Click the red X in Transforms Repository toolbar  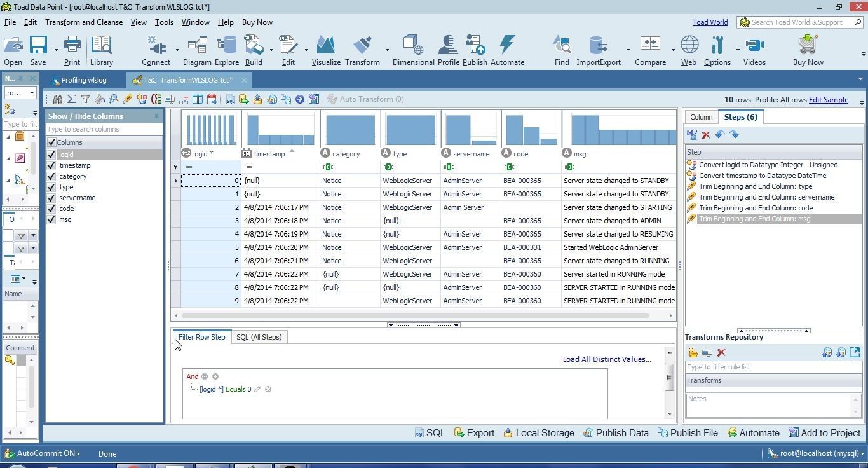point(721,352)
